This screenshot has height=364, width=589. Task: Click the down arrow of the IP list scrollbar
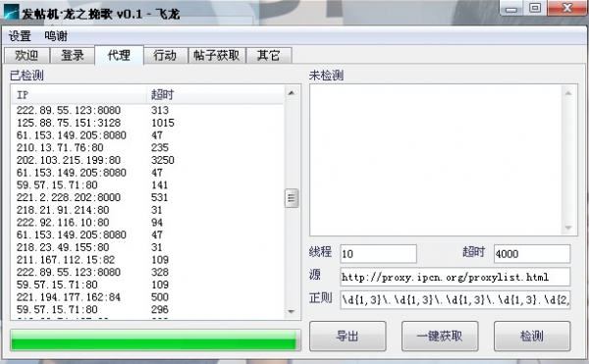pyautogui.click(x=292, y=311)
